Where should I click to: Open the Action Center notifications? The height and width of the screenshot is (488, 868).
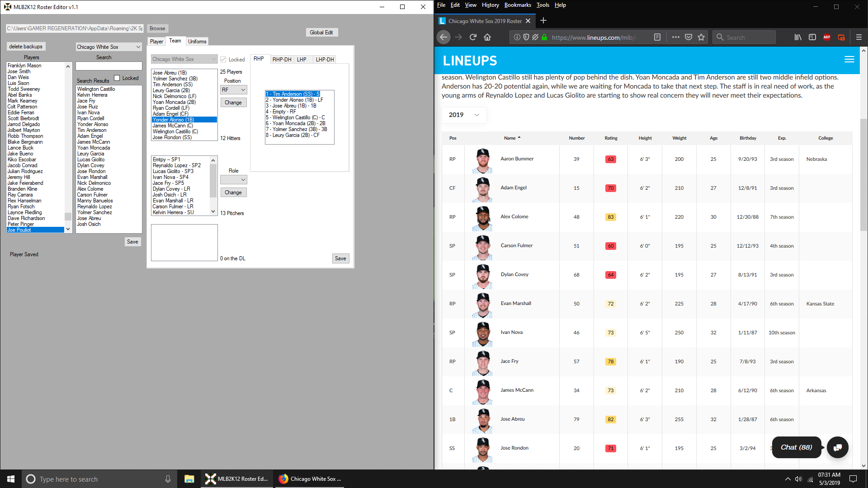click(853, 479)
